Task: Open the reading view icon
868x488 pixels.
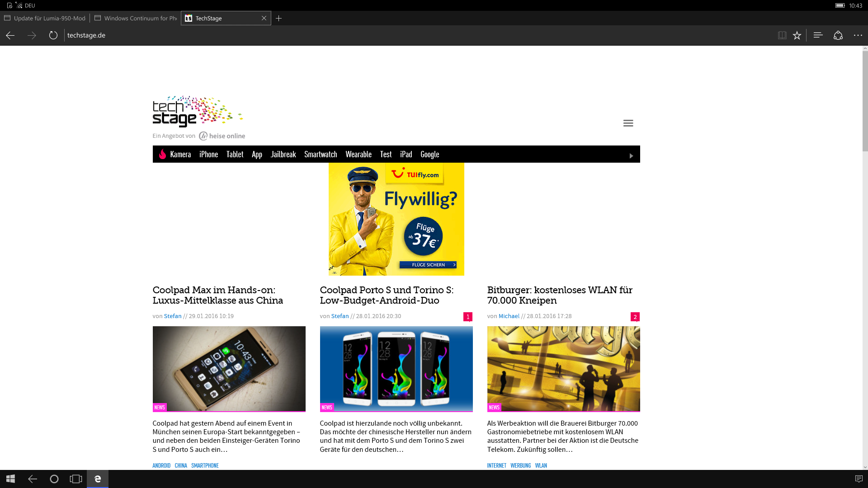Action: pos(782,35)
